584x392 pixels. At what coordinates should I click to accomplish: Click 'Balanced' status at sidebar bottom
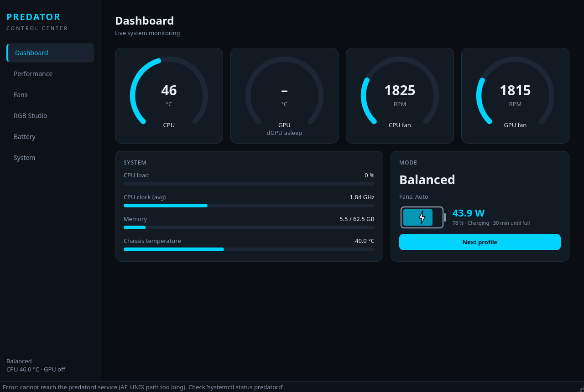(19, 361)
